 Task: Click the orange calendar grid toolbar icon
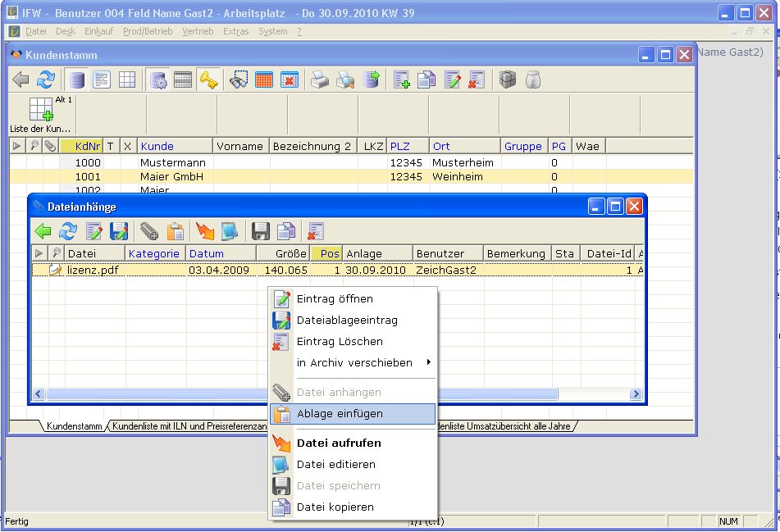click(x=263, y=80)
